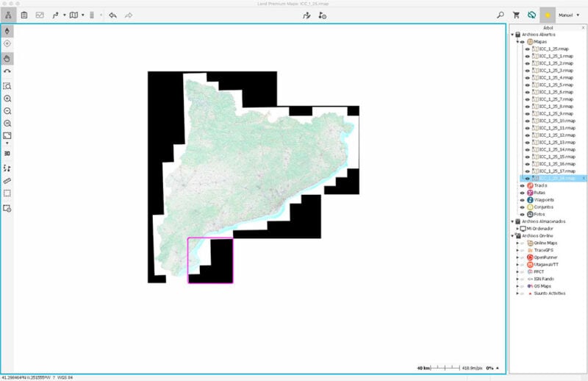Toggle visibility of Fotos folder
This screenshot has height=381, width=588.
pyautogui.click(x=523, y=215)
